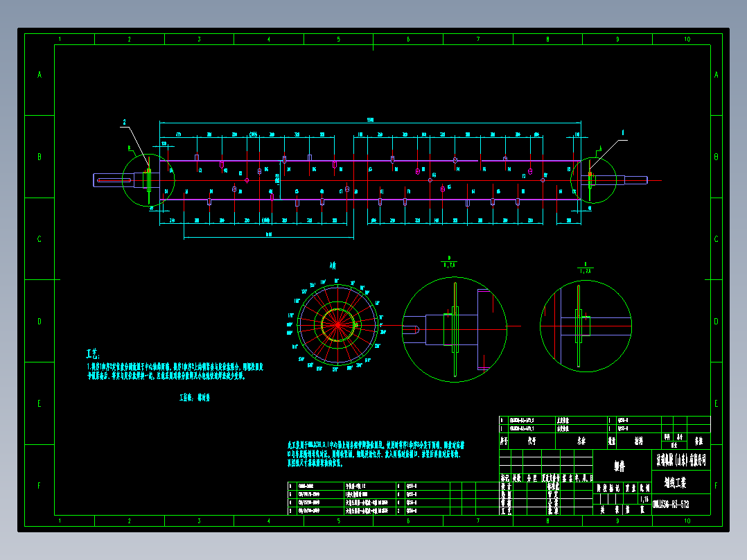Screen dimensions: 747x560
Task: Click the 代号 header cell in the parts list
Action: tap(532, 441)
